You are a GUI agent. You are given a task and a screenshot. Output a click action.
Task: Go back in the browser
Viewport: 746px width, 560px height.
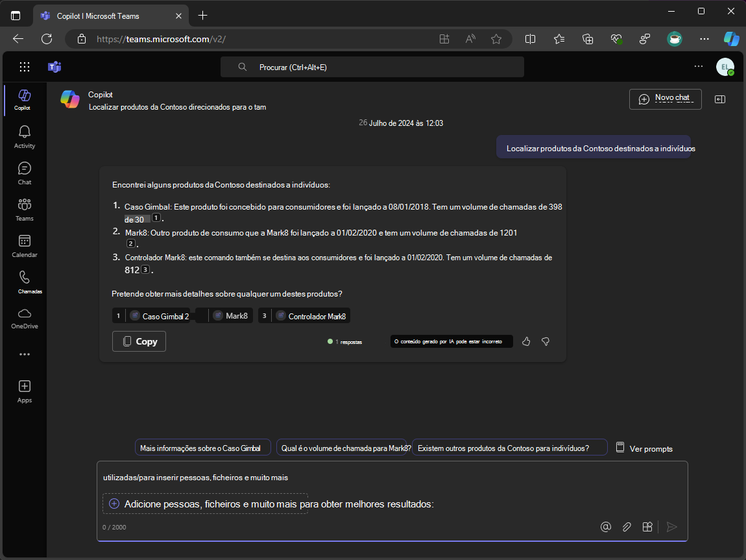click(18, 39)
